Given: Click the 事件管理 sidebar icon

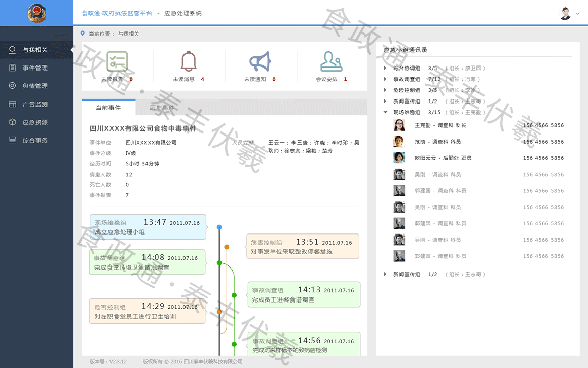Looking at the screenshot, I should click(13, 68).
